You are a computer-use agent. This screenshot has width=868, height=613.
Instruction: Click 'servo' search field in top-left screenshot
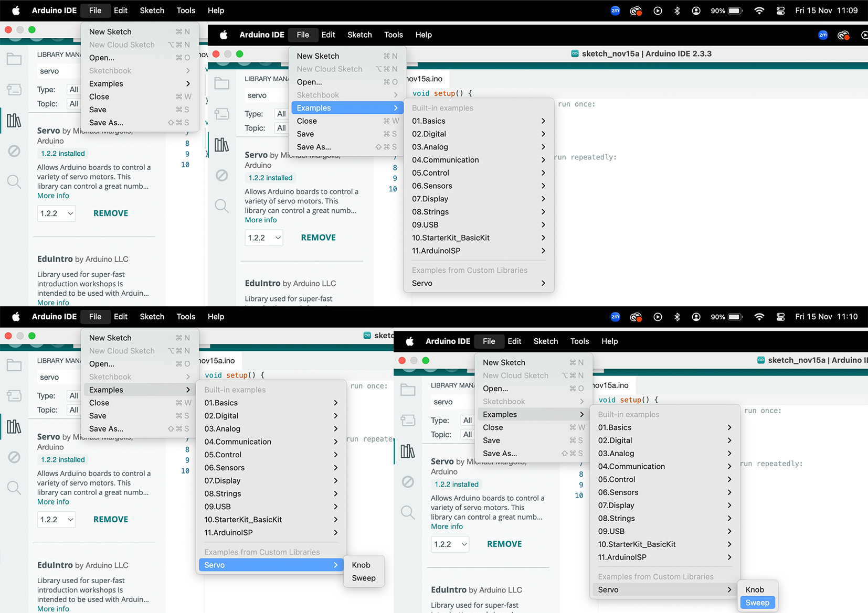tap(59, 71)
